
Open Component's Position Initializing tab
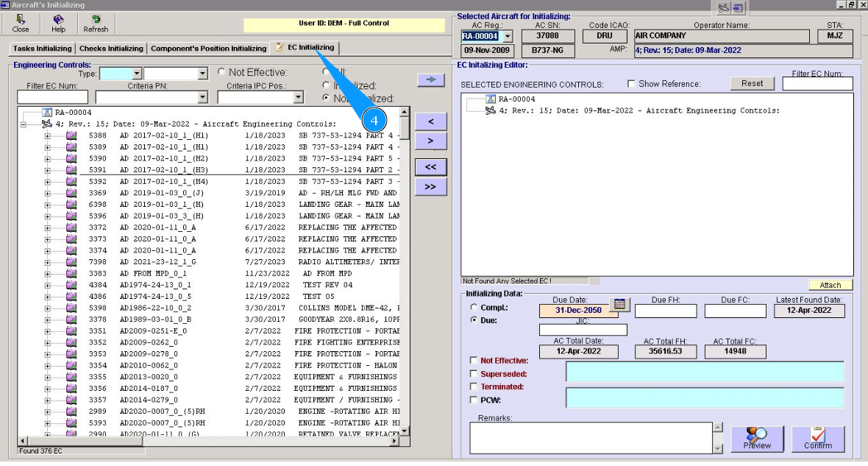(208, 49)
